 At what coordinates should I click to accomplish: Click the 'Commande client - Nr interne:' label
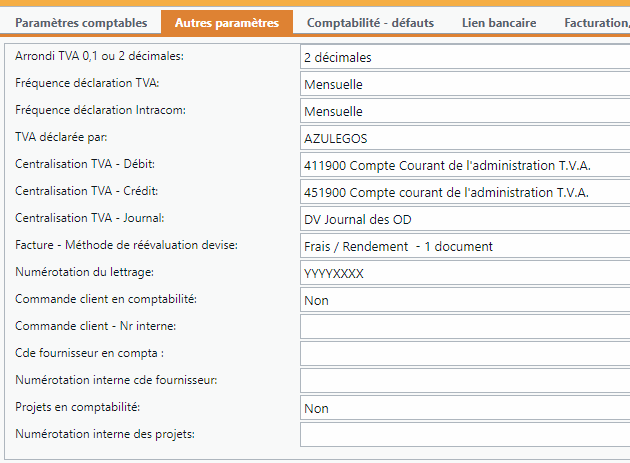(x=96, y=326)
